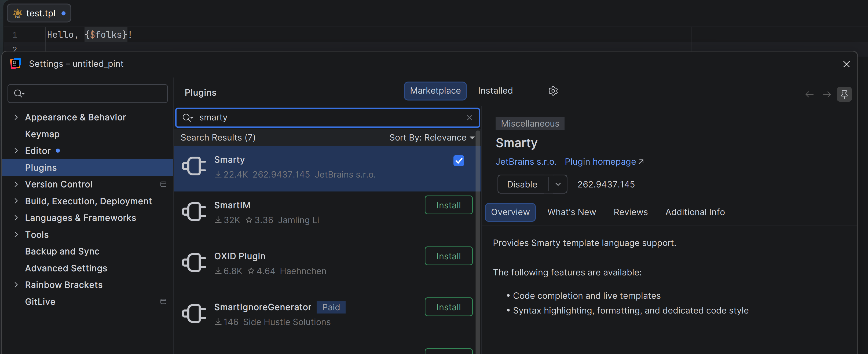
Task: Click the project-level icon beside GitLive
Action: pos(163,301)
